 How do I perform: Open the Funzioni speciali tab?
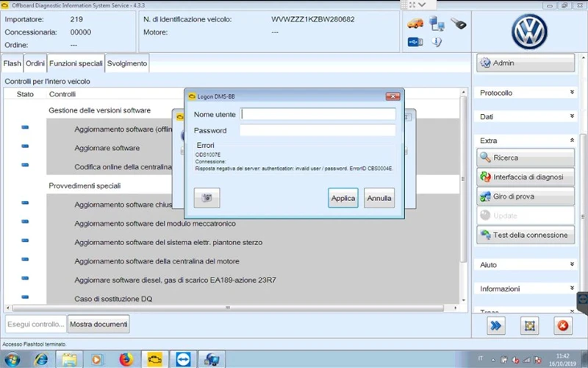click(76, 63)
